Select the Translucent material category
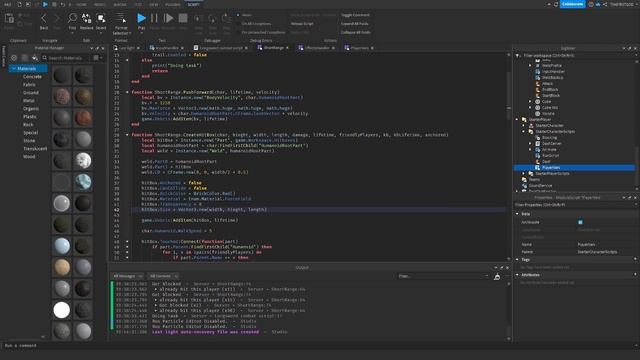 tap(35, 149)
